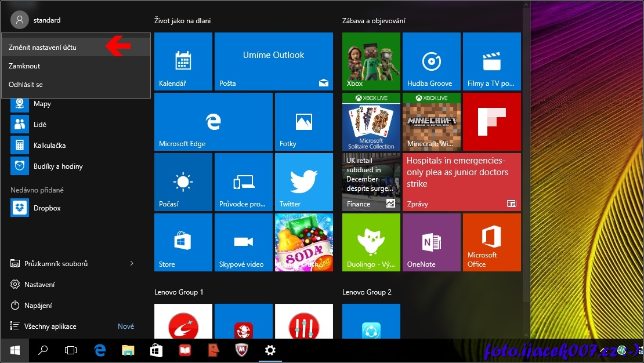Image resolution: width=644 pixels, height=363 pixels.
Task: Open Nastavení from Start menu
Action: click(x=39, y=285)
